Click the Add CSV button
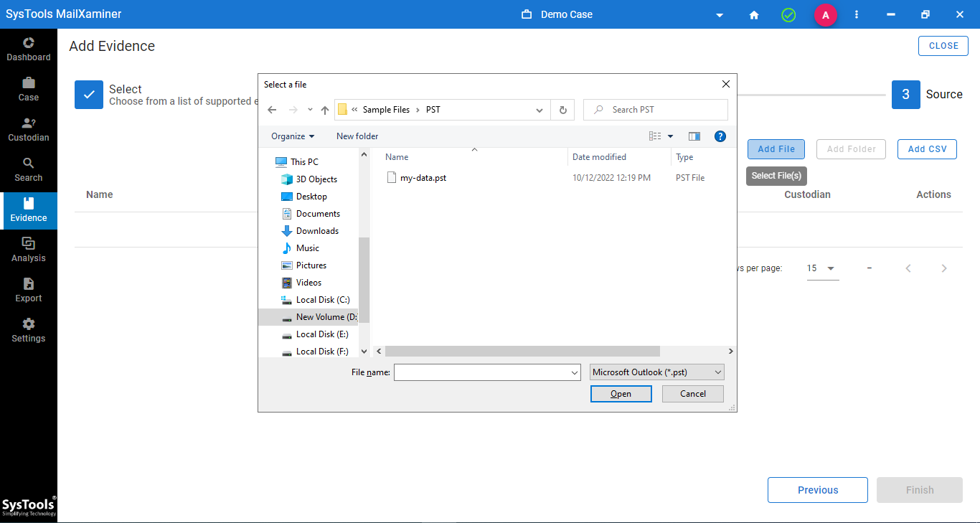980x523 pixels. [927, 149]
